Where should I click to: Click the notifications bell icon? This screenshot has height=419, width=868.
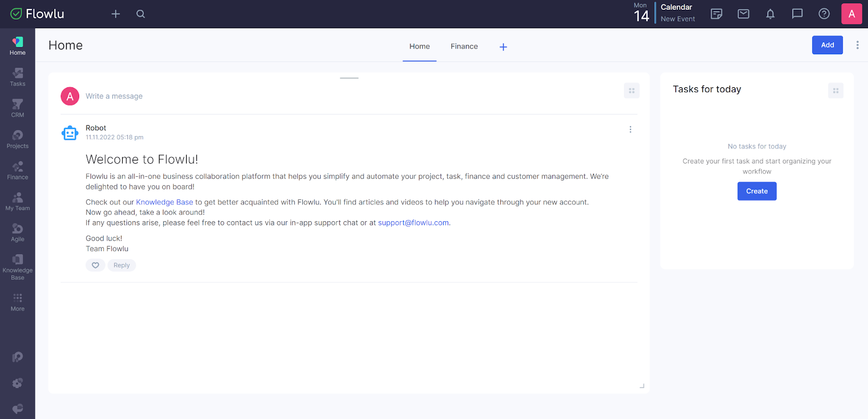pyautogui.click(x=770, y=14)
